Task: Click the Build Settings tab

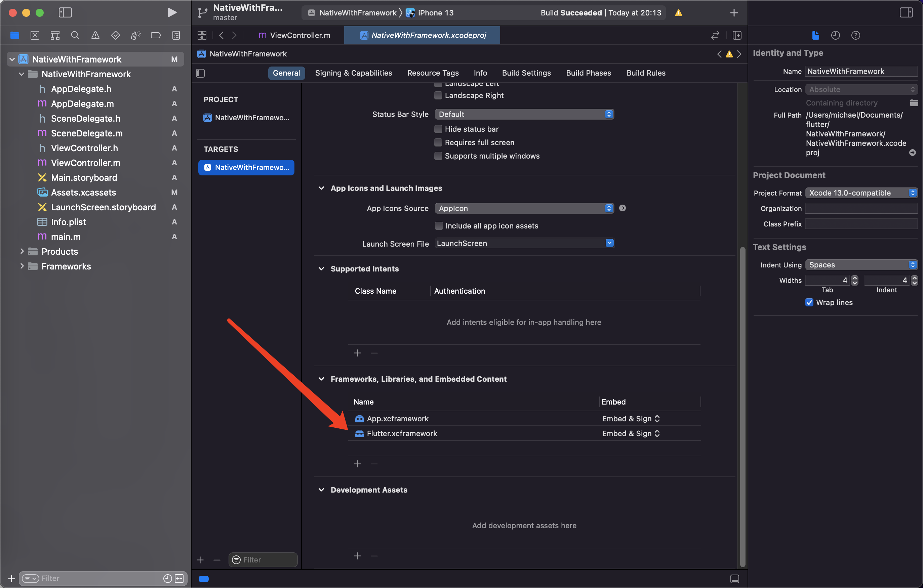Action: (x=526, y=73)
